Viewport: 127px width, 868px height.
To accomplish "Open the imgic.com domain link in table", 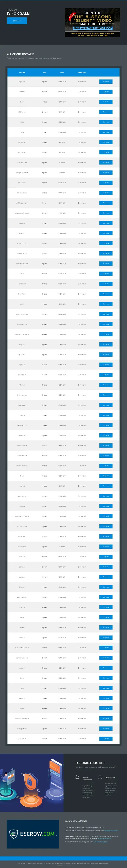I will tap(22, 81).
